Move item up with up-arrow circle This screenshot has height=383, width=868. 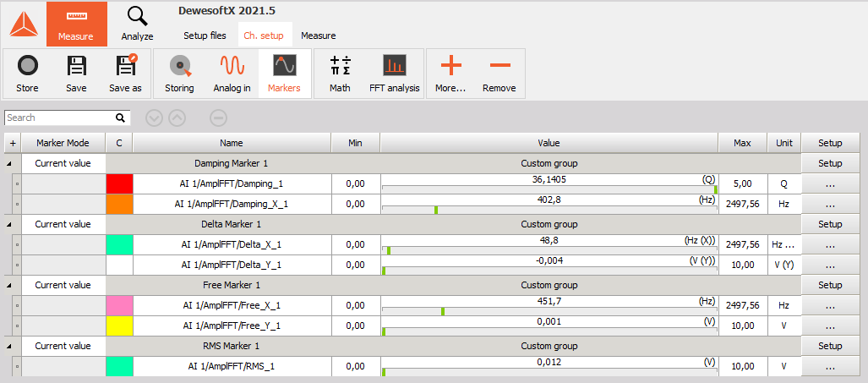[177, 118]
